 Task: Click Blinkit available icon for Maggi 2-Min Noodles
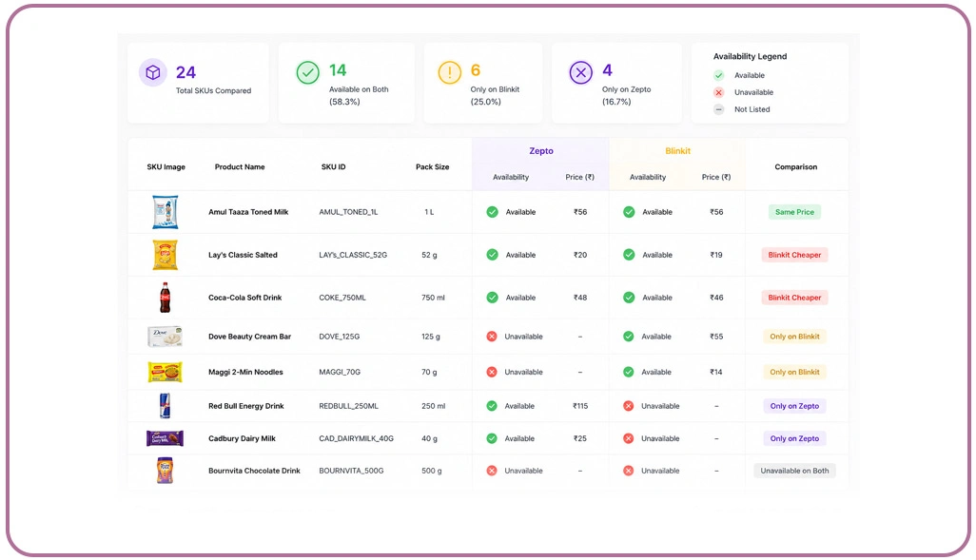[629, 372]
